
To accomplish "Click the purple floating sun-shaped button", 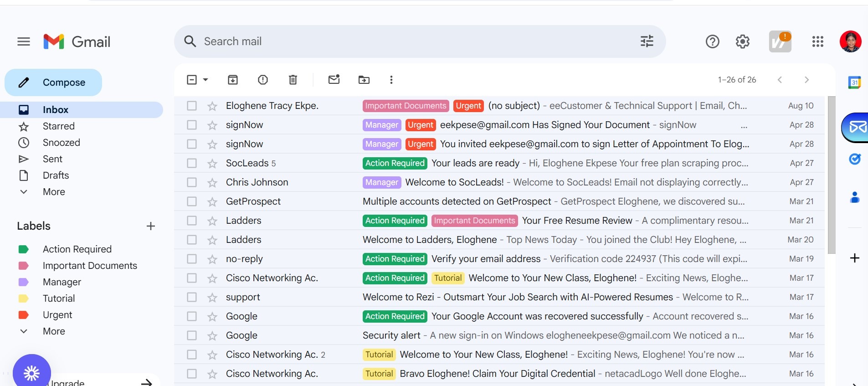I will tap(32, 372).
